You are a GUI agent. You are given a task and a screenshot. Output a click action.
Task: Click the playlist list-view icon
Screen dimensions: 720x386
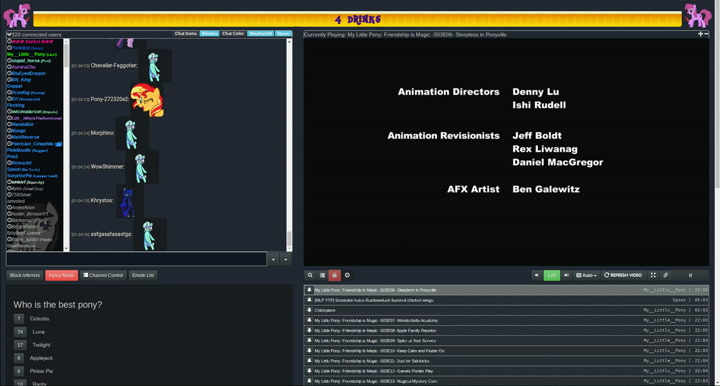point(322,275)
